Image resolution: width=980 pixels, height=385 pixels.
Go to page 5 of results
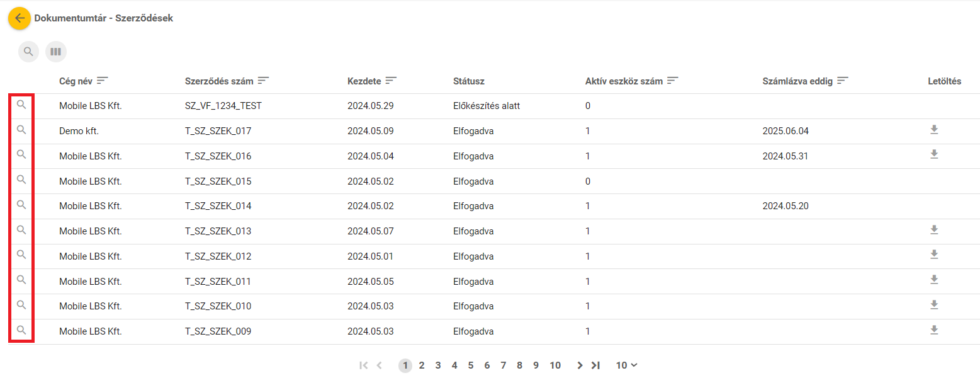[x=471, y=365]
